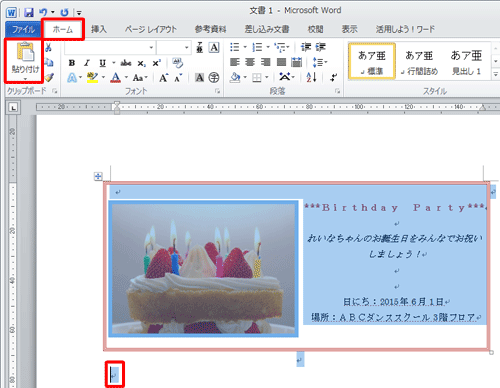Redo action in Quick Access toolbar
Viewport: 500px width, 388px height.
pos(64,13)
